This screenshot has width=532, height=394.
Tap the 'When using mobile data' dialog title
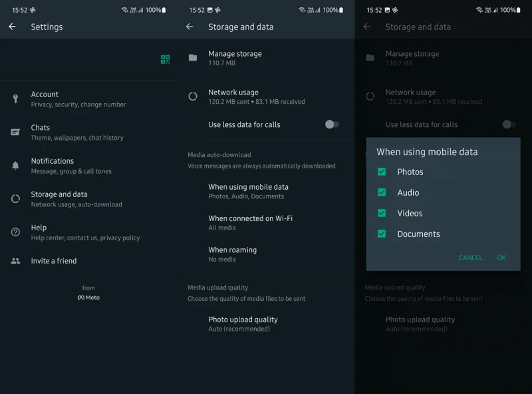click(427, 152)
